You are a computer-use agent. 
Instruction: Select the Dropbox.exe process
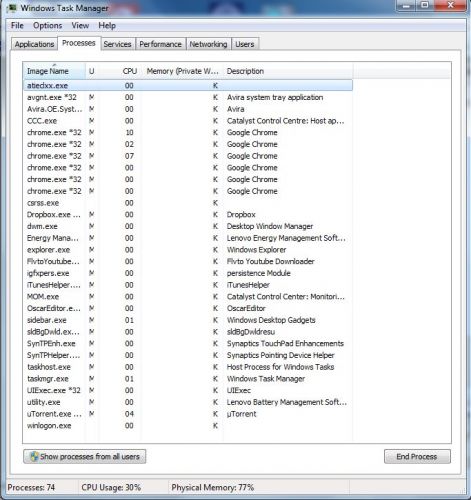pos(188,214)
